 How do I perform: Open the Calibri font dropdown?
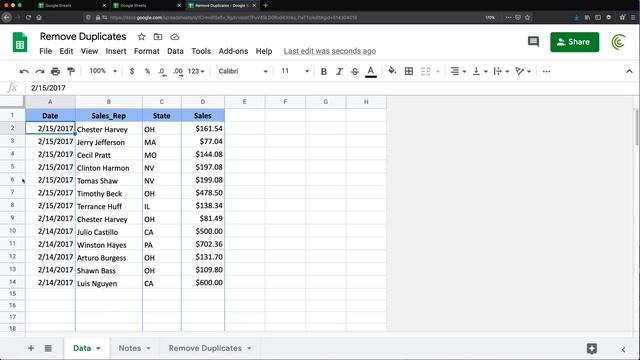(243, 71)
